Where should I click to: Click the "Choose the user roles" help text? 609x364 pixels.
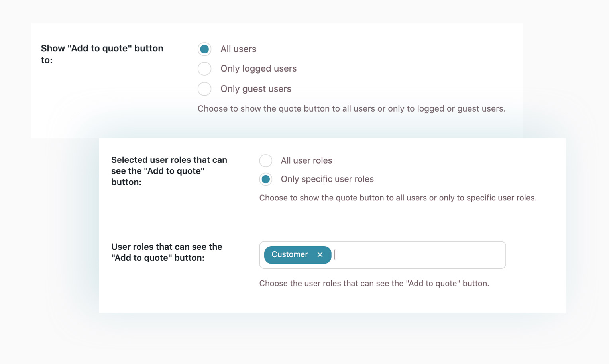pos(374,284)
